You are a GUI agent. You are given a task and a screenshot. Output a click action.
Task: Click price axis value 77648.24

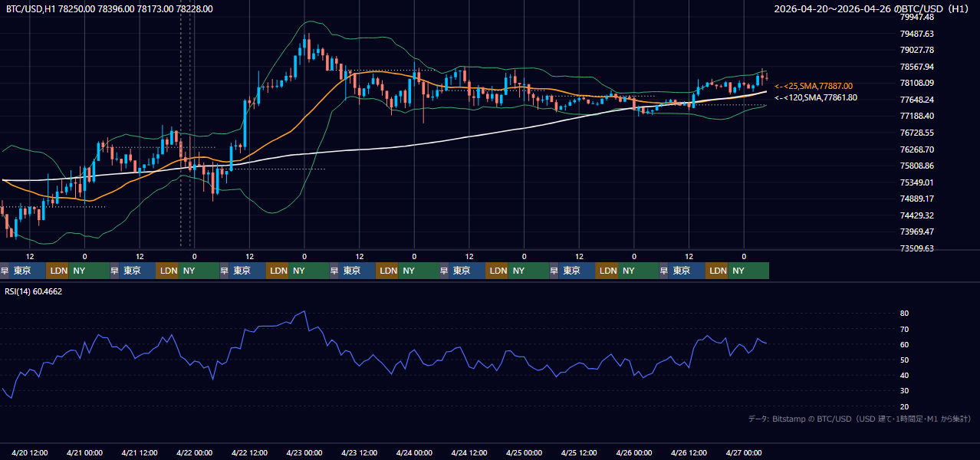tap(916, 100)
